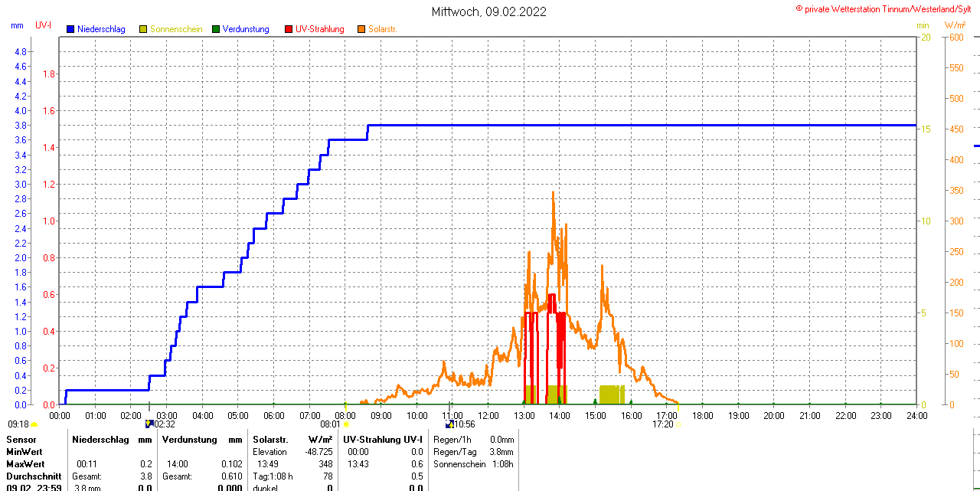Click the MaxWert row label
Viewport: 980px width, 491px height.
click(25, 464)
